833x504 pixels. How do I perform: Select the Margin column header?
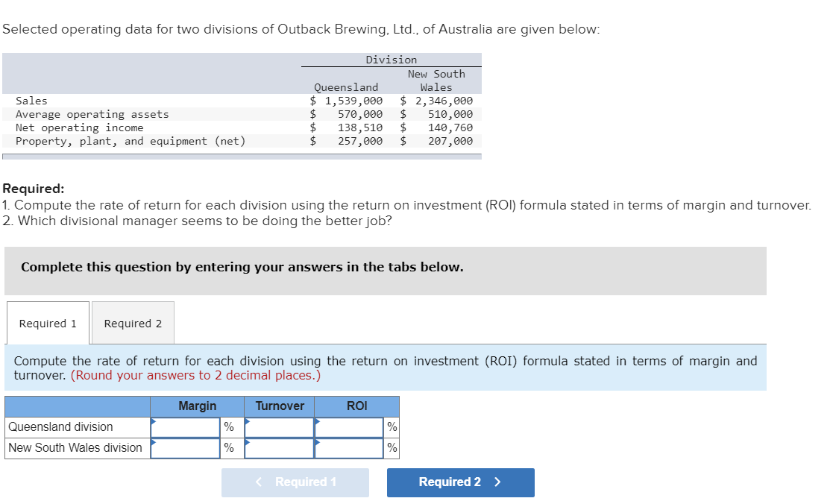(197, 406)
